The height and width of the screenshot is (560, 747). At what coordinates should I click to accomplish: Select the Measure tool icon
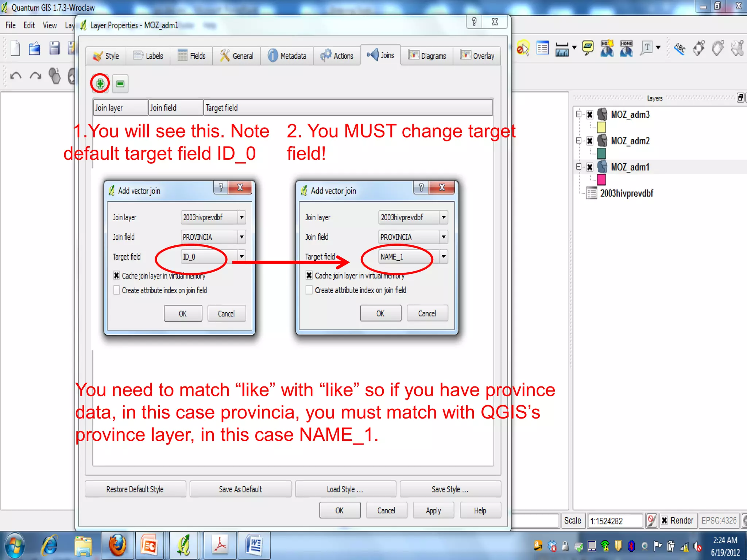(562, 49)
